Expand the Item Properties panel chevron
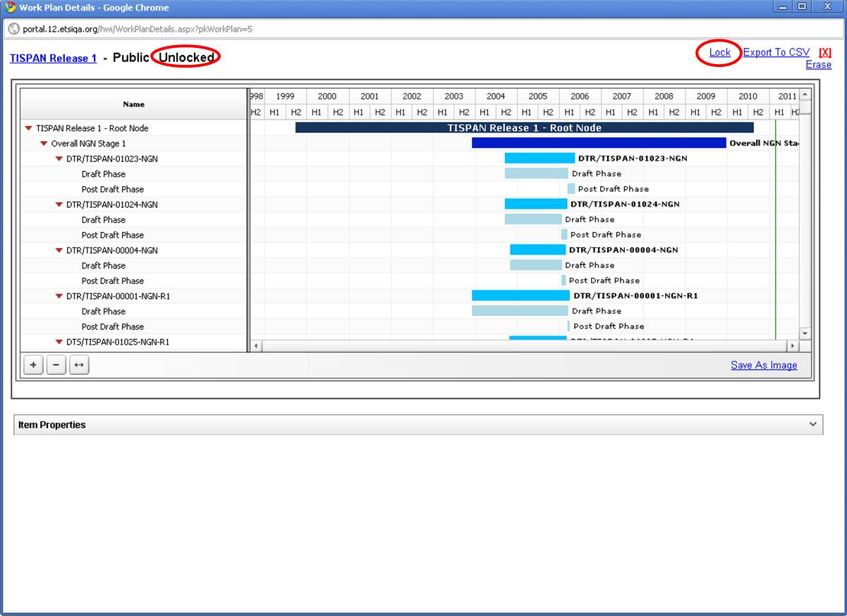Image resolution: width=847 pixels, height=616 pixels. pyautogui.click(x=813, y=424)
